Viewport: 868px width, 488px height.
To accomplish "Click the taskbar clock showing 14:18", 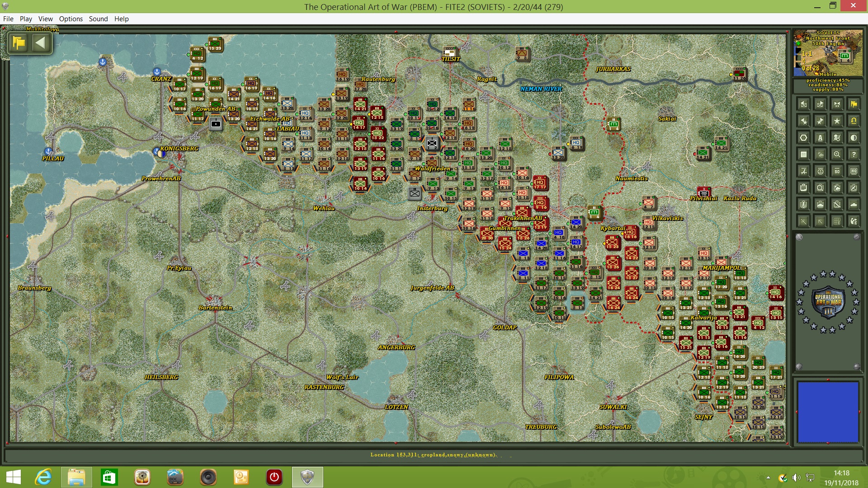I will pos(841,478).
